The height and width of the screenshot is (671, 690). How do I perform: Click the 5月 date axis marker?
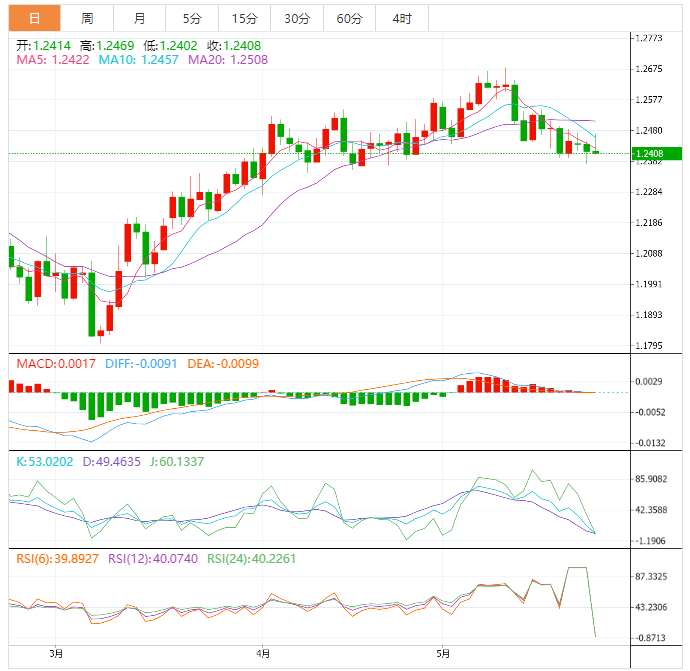(443, 654)
